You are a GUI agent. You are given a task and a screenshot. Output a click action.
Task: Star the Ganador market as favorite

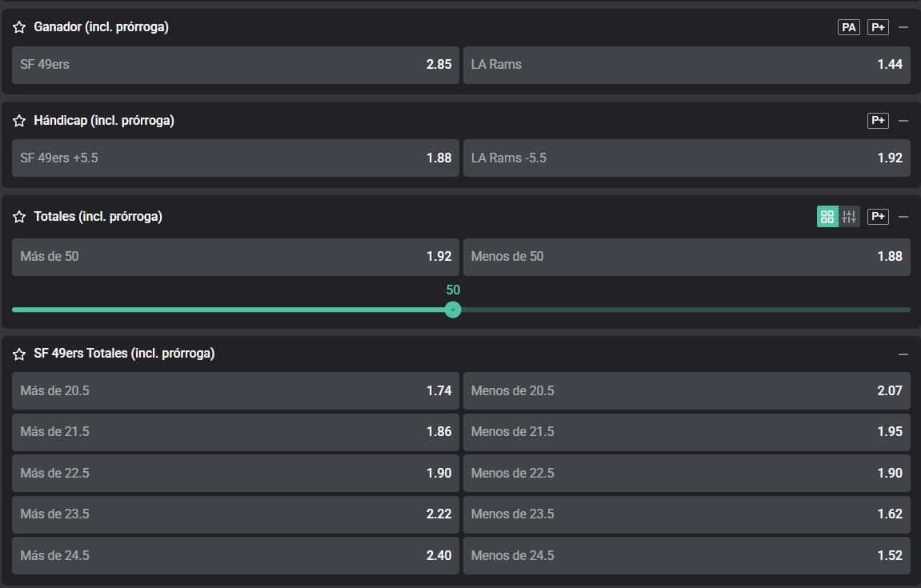pos(19,27)
